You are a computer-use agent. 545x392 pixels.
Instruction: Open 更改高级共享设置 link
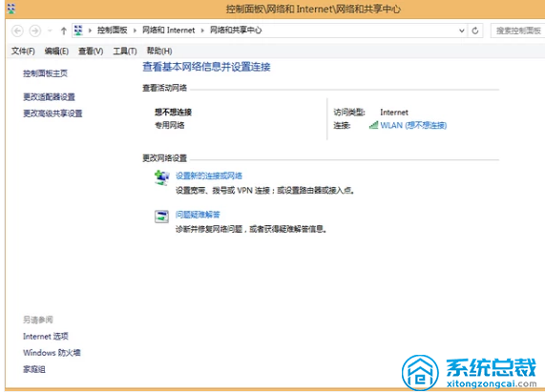point(52,113)
